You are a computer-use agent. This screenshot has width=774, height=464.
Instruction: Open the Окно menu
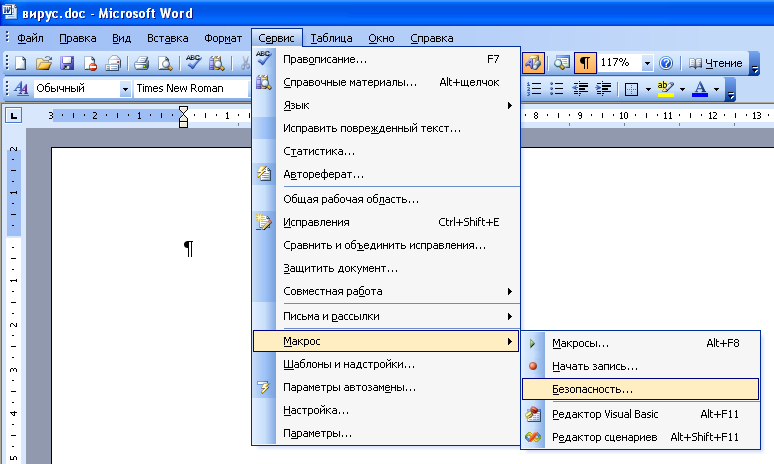point(381,38)
